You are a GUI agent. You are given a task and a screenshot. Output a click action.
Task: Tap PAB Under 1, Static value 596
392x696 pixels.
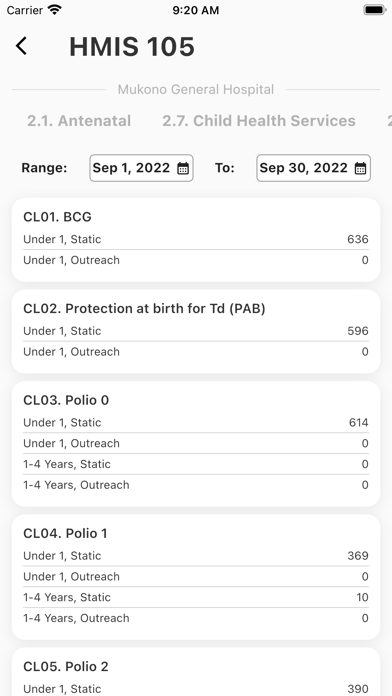[x=358, y=331]
